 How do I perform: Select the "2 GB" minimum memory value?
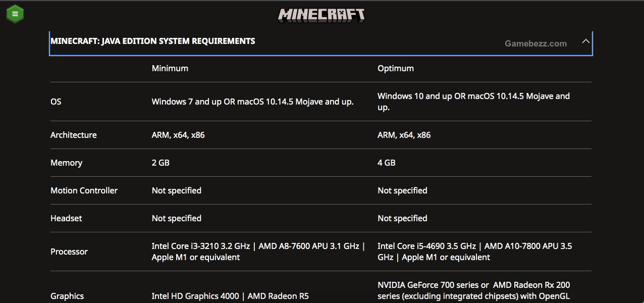(x=160, y=163)
